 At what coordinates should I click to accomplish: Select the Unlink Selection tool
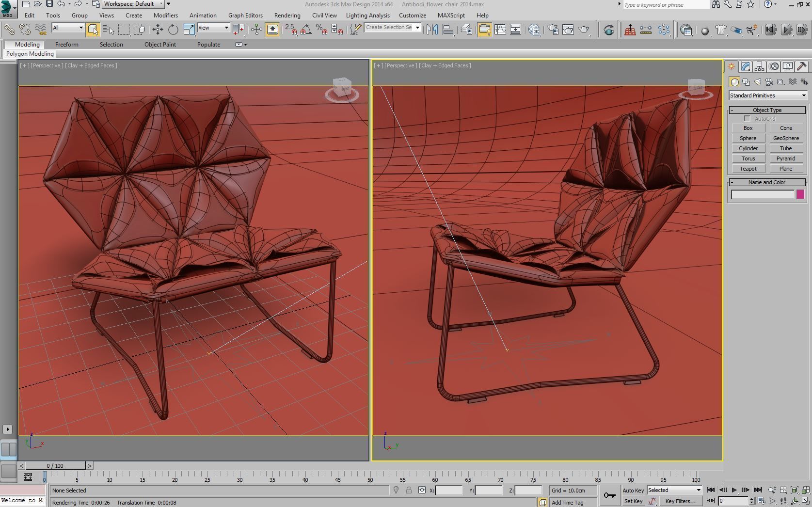(x=25, y=30)
